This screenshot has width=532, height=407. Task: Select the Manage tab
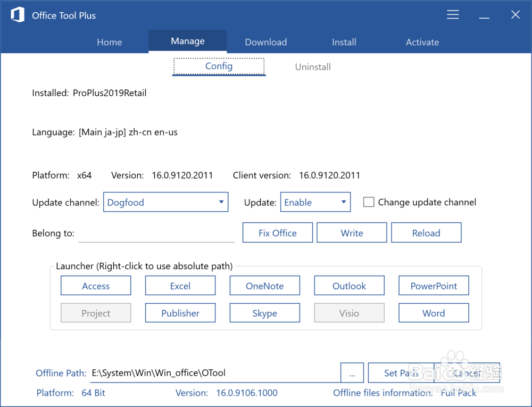[x=188, y=41]
